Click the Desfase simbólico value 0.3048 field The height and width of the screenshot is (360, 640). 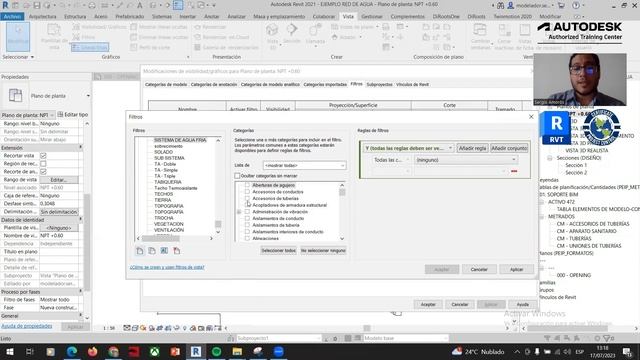pos(60,204)
